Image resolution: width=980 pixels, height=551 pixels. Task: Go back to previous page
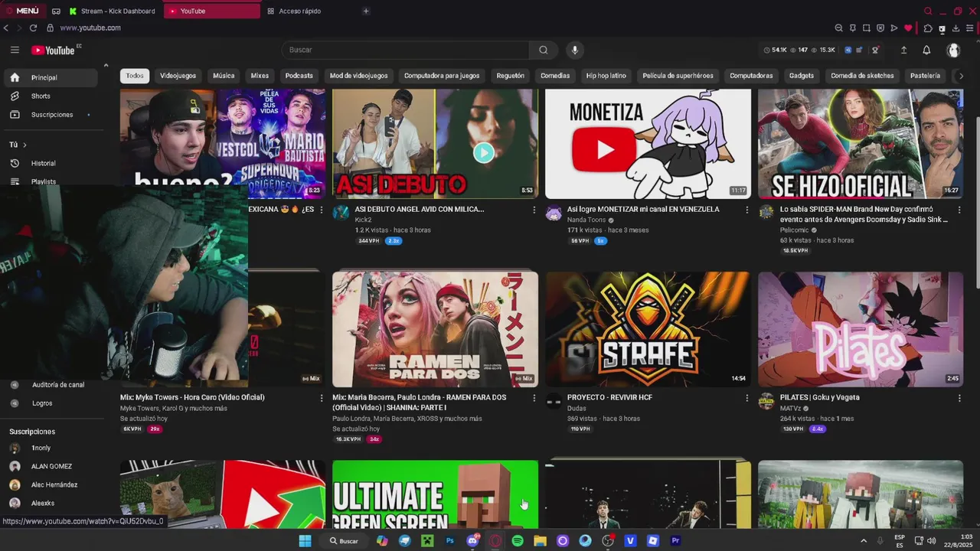click(x=6, y=28)
